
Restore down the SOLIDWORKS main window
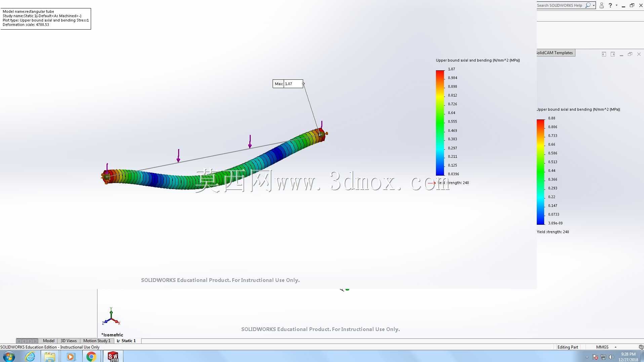632,5
